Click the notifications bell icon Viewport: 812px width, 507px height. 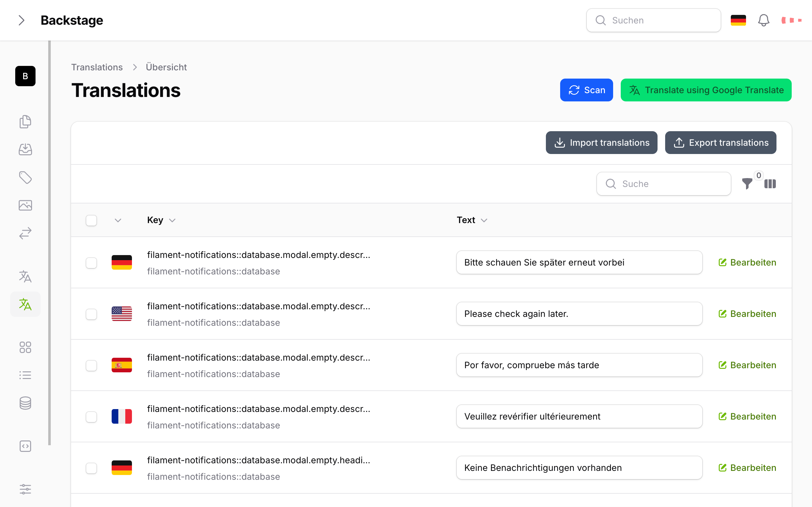[x=763, y=20]
